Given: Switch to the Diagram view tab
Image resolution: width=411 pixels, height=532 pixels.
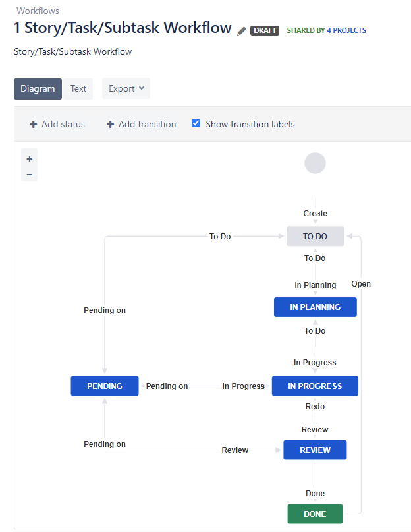Looking at the screenshot, I should 38,88.
